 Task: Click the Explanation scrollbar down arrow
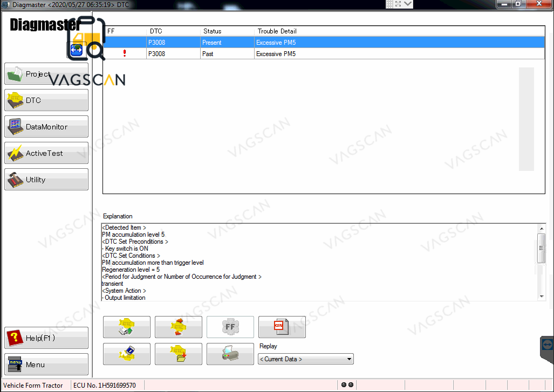pyautogui.click(x=542, y=297)
